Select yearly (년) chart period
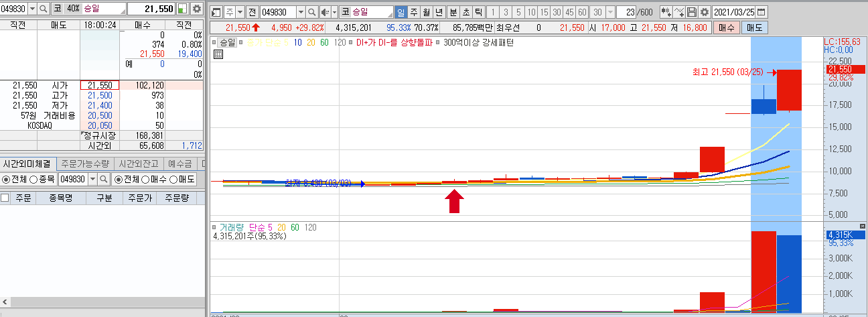This screenshot has height=317, width=868. (439, 12)
